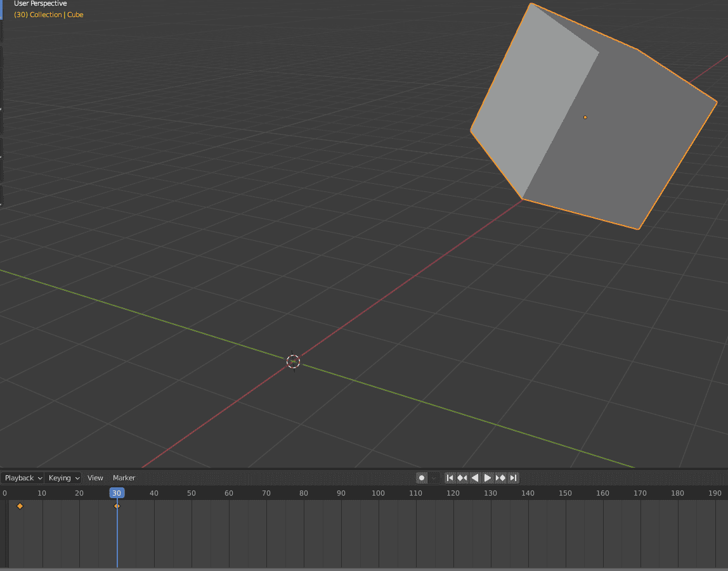Viewport: 728px width, 571px height.
Task: Click Collection in the viewport breadcrumb
Action: [45, 15]
